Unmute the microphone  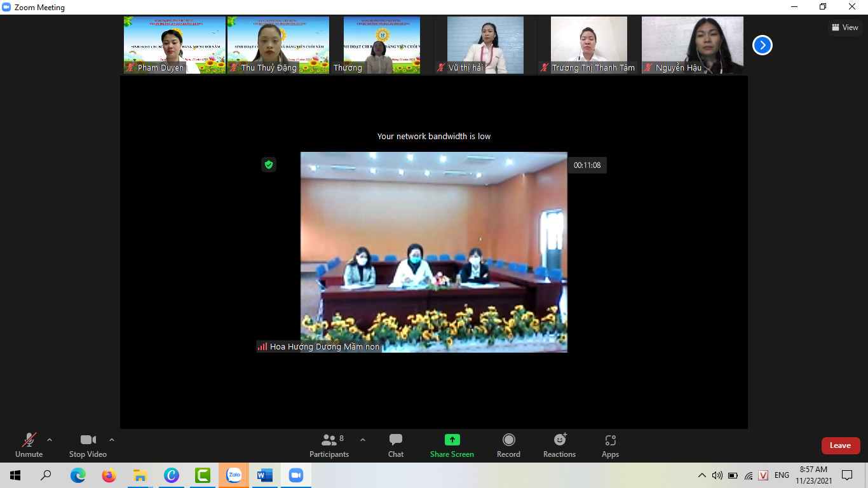[29, 445]
